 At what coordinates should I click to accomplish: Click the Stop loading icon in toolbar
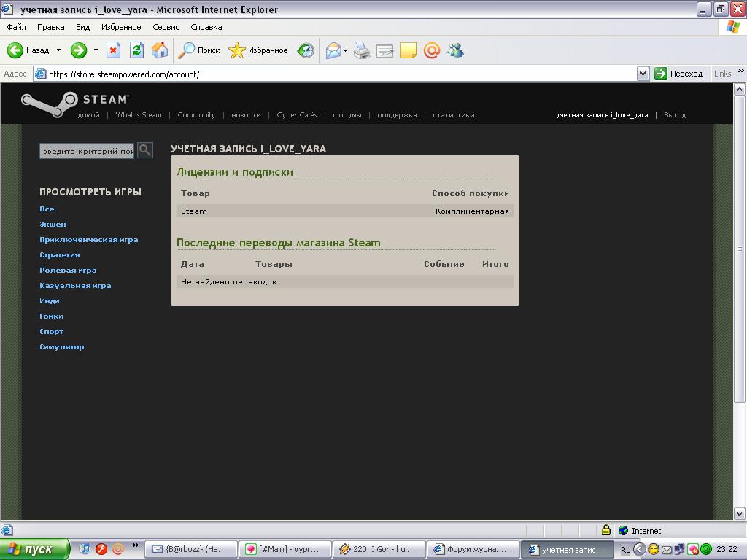pos(113,50)
